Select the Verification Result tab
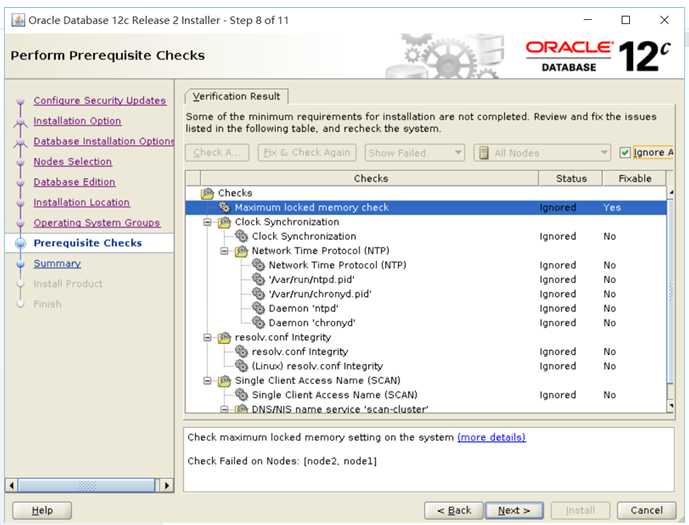689x525 pixels. [236, 96]
